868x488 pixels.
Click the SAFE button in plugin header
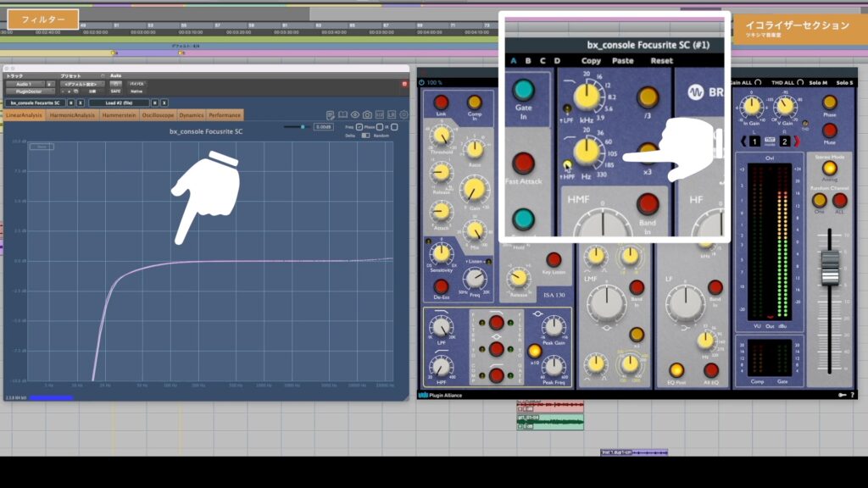(x=115, y=91)
